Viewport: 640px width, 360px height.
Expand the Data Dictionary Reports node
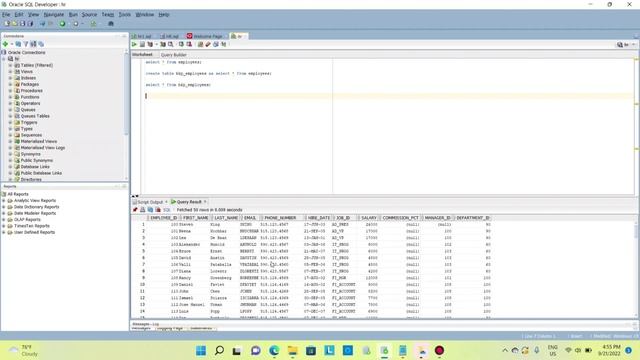pyautogui.click(x=4, y=207)
